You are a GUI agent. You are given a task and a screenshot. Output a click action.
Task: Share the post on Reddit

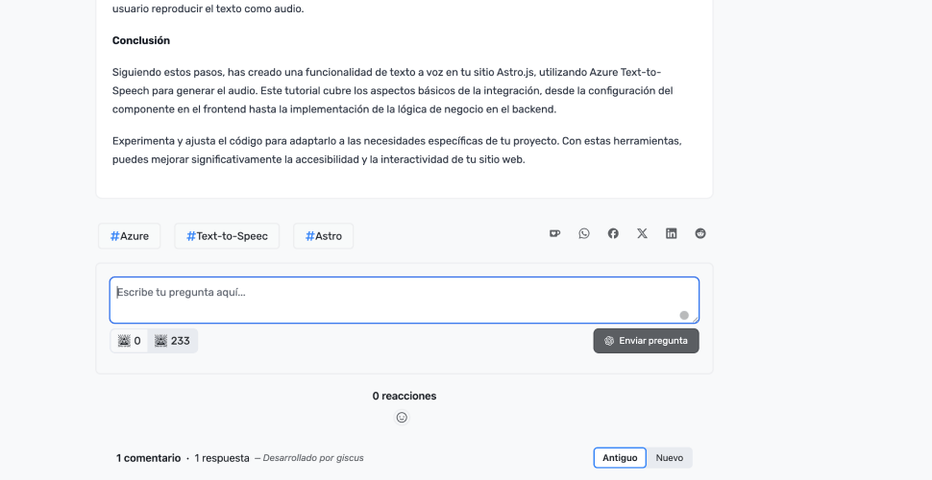click(700, 234)
